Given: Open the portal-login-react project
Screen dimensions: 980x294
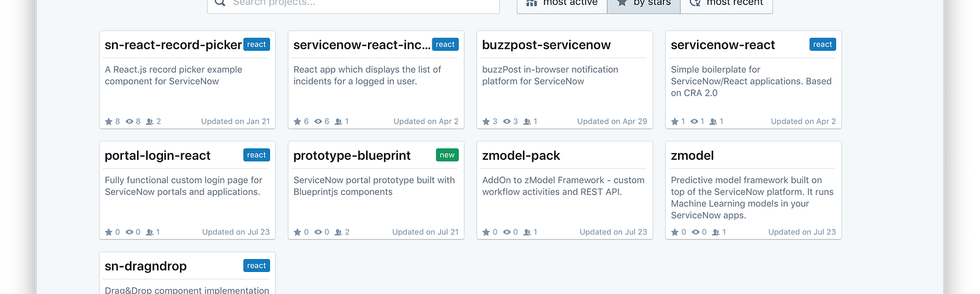Looking at the screenshot, I should point(157,156).
